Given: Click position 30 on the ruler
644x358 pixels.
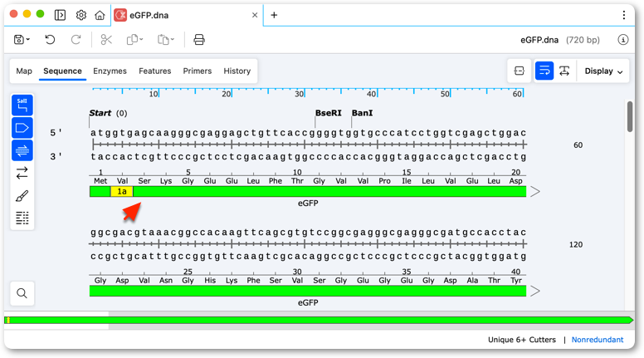Looking at the screenshot, I should (x=300, y=94).
